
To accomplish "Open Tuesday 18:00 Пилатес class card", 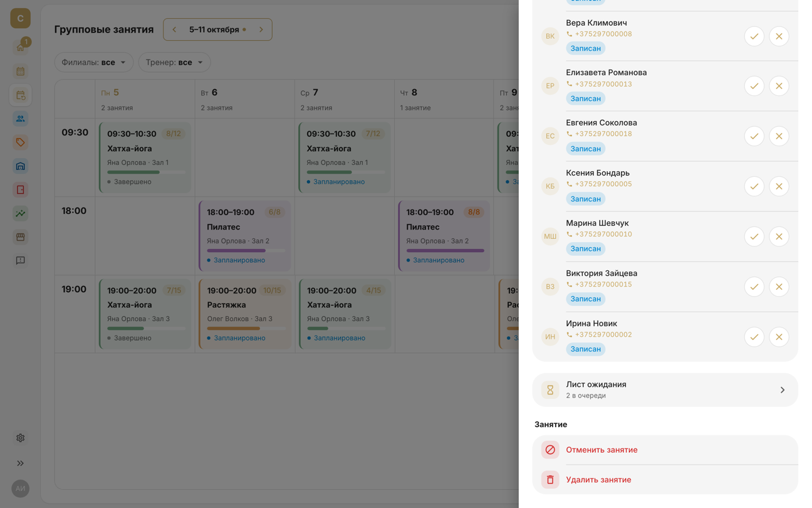I will click(245, 236).
